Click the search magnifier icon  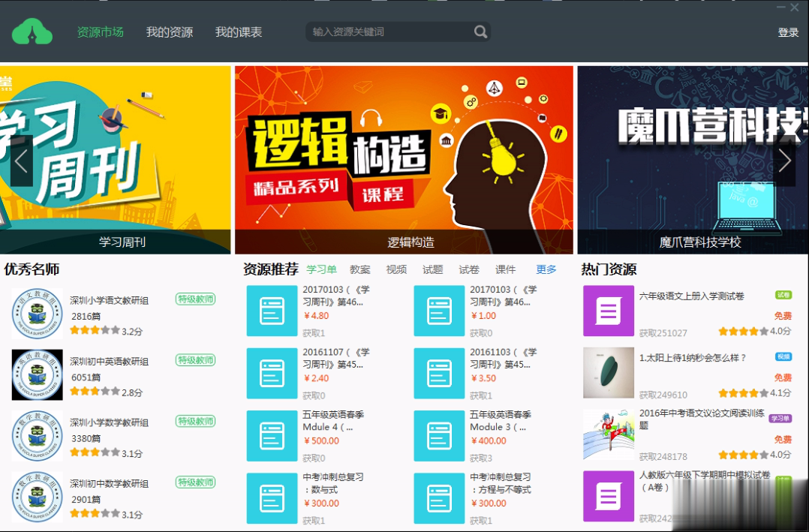click(480, 32)
